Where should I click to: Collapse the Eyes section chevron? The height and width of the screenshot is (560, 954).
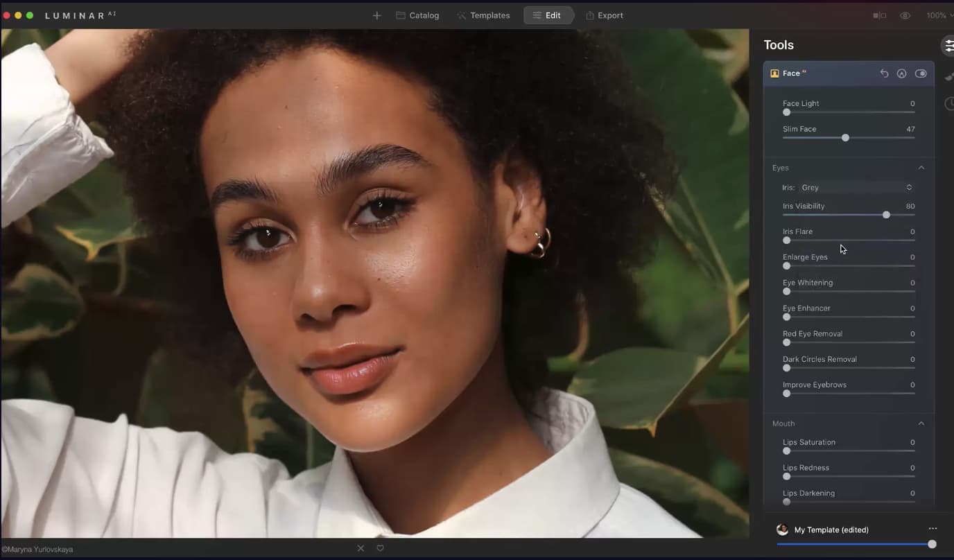(921, 168)
